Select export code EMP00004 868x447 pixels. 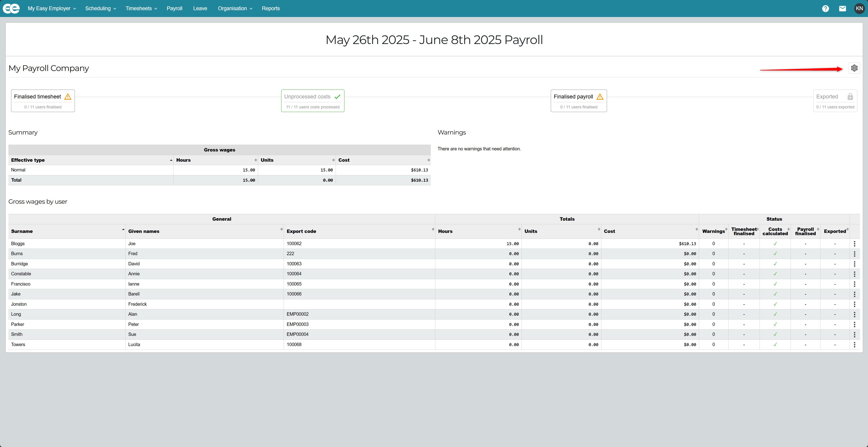pyautogui.click(x=297, y=335)
